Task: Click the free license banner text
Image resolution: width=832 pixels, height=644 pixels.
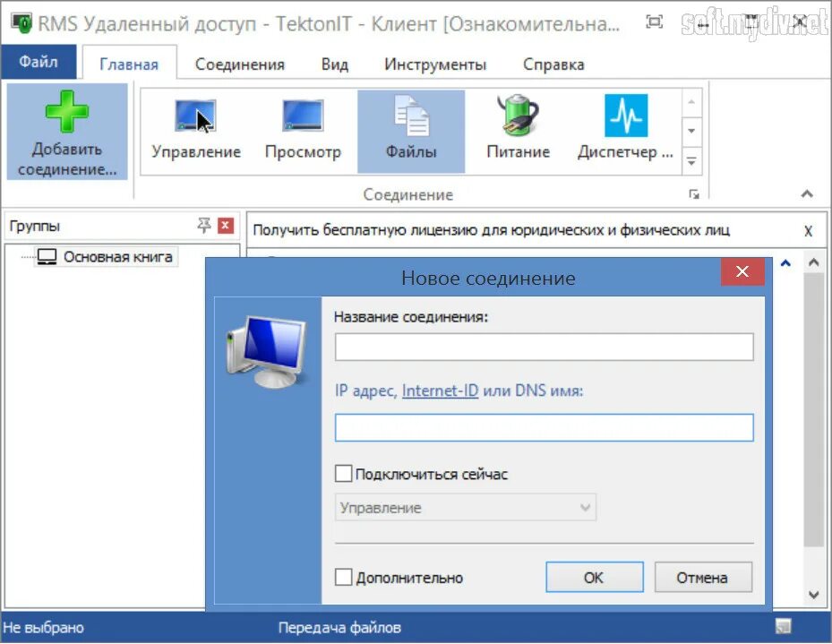Action: point(492,230)
